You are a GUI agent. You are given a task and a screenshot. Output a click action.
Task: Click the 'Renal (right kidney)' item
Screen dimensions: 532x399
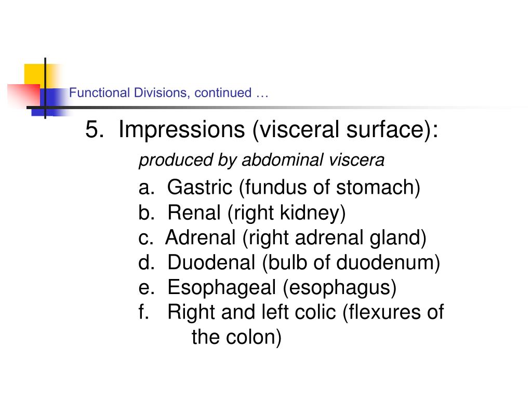pos(257,212)
